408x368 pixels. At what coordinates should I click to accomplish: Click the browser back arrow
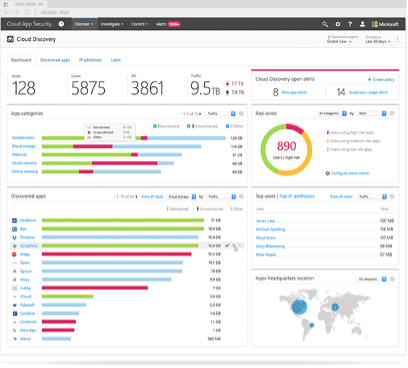7,12
